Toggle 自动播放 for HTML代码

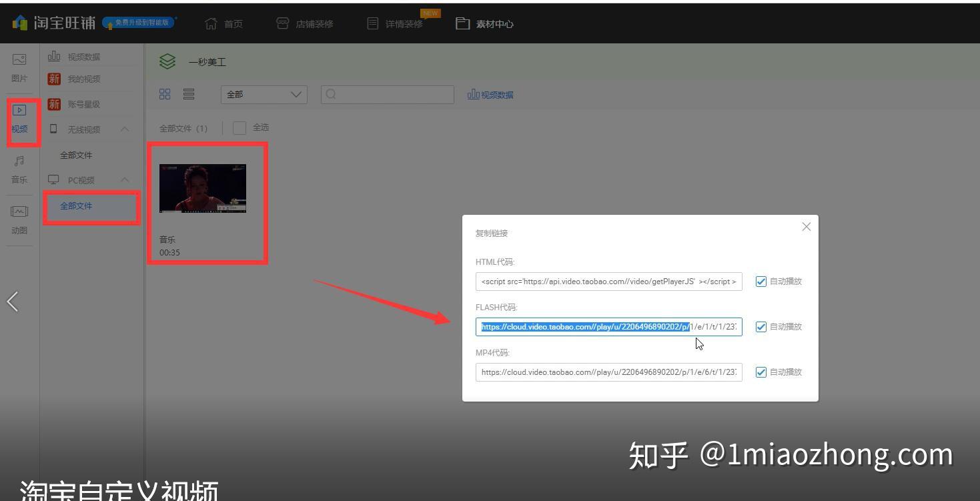[761, 282]
